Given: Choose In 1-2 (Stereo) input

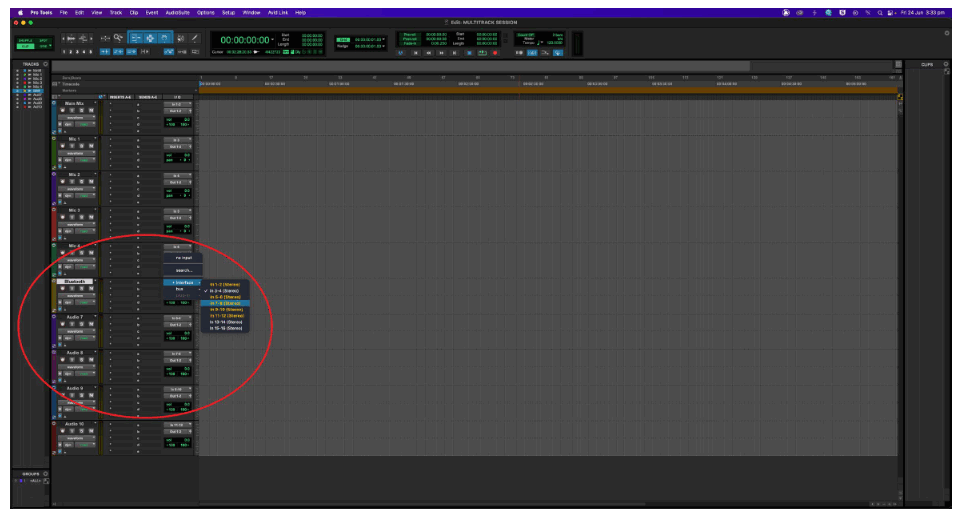Looking at the screenshot, I should [x=225, y=284].
